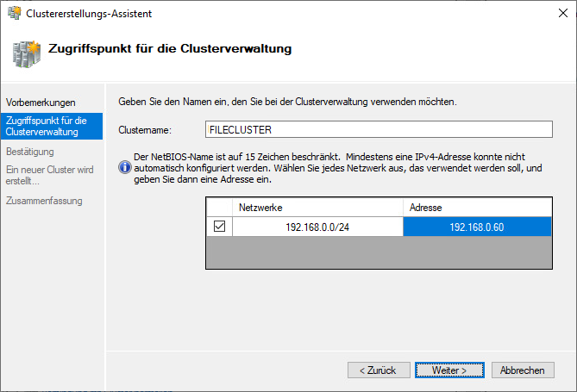Select the 192.168.0.0/24 network cell

tap(317, 227)
